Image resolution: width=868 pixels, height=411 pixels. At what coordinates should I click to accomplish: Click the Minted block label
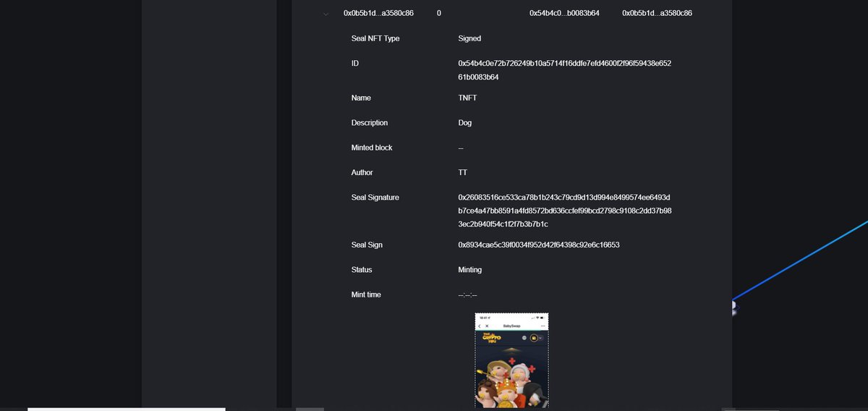(372, 148)
